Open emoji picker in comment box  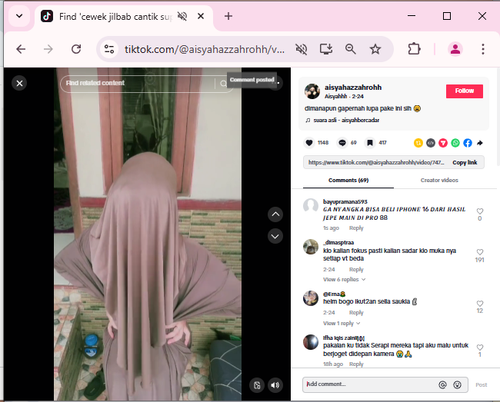pos(457,385)
